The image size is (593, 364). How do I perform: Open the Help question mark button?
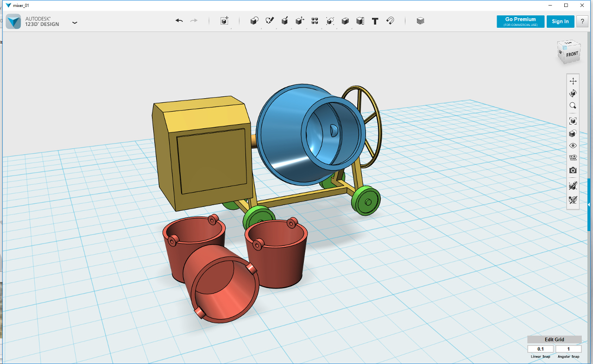[x=582, y=21]
